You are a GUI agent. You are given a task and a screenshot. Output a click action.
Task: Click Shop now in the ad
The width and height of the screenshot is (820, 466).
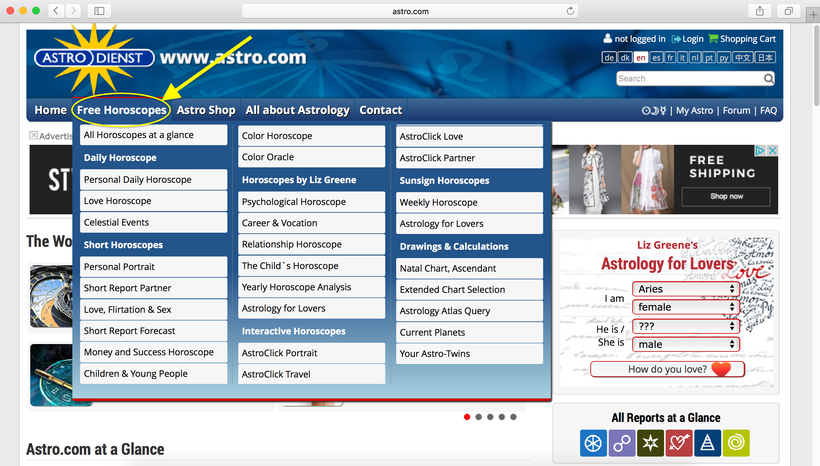[x=726, y=197]
